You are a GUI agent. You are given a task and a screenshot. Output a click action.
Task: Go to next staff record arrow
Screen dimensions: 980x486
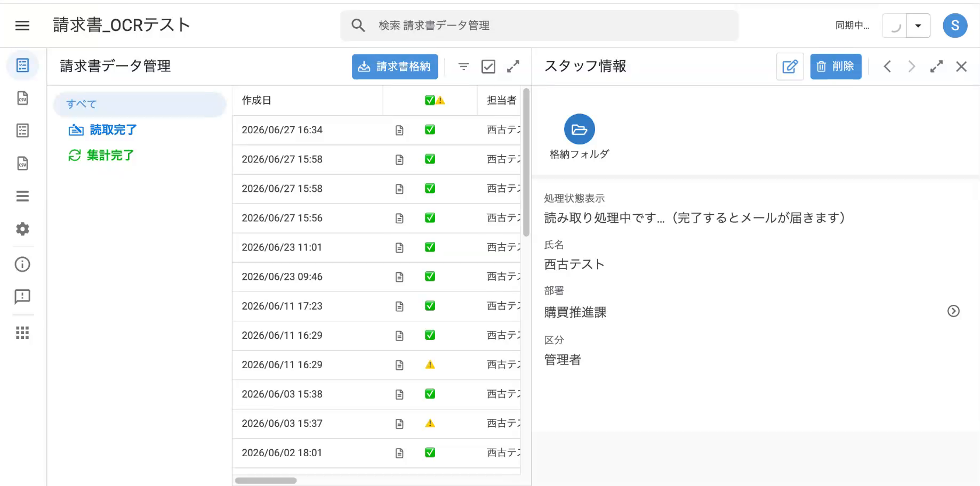pyautogui.click(x=912, y=67)
